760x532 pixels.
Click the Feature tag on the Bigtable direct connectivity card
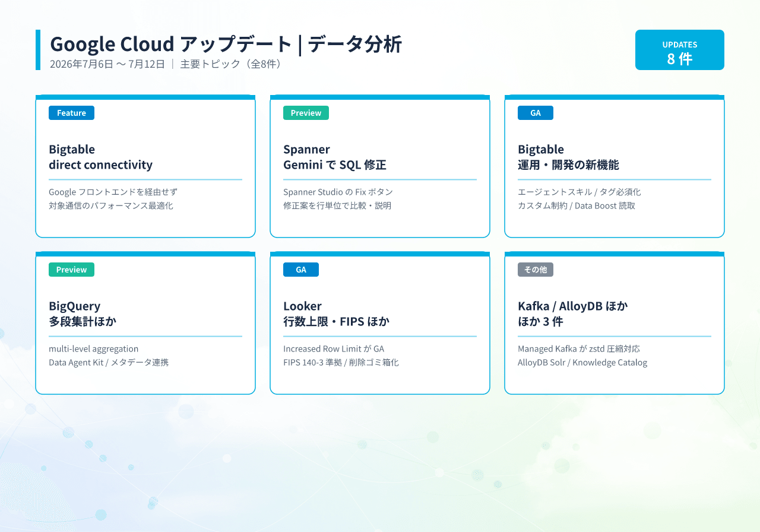[71, 113]
